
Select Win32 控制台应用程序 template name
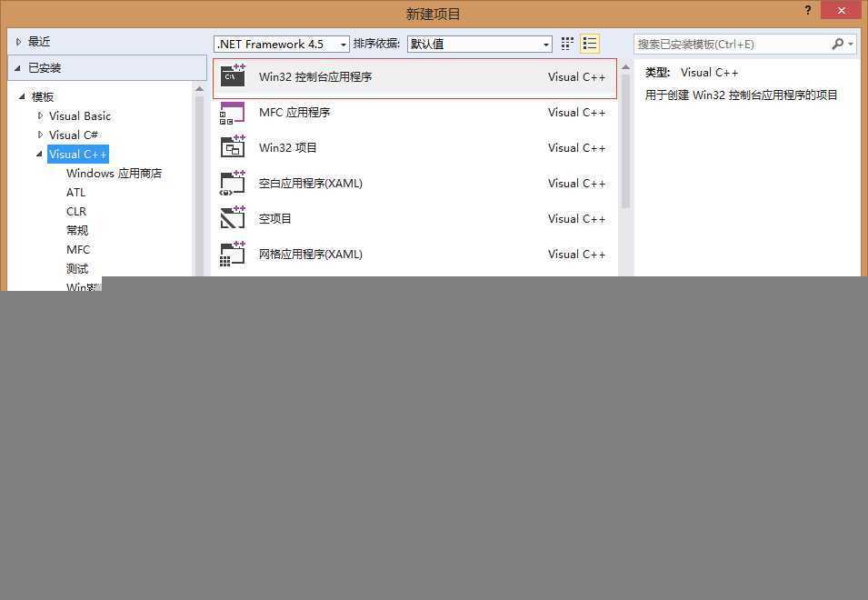(315, 77)
